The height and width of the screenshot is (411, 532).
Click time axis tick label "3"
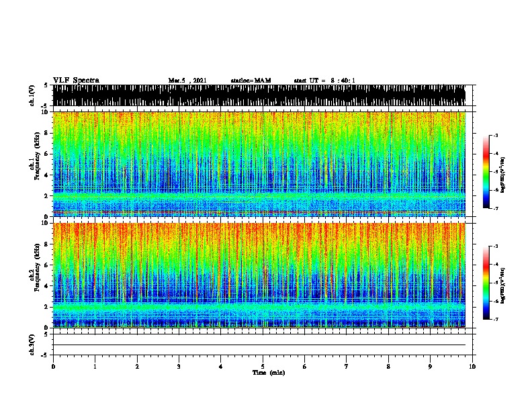pyautogui.click(x=179, y=366)
